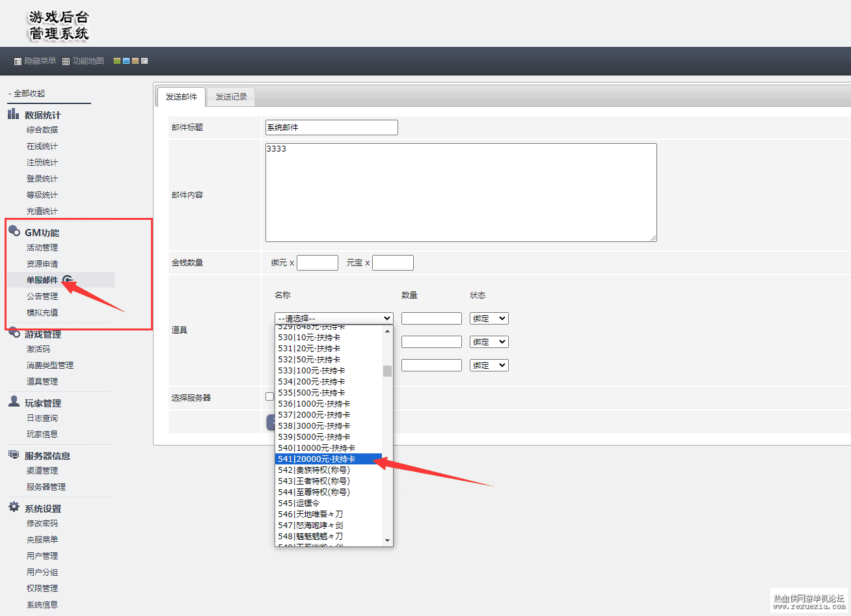The image size is (851, 616).
Task: Switch to the 发送邮件 tab
Action: coord(182,97)
